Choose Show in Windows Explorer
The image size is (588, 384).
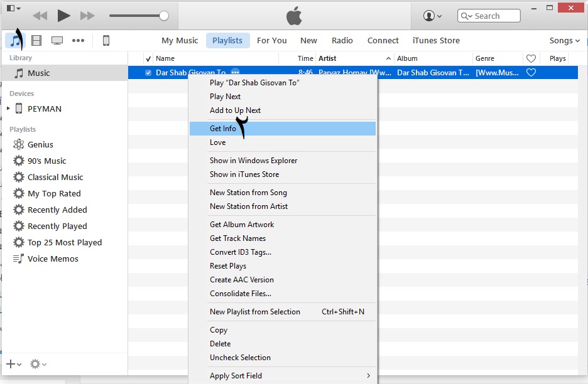coord(282,161)
